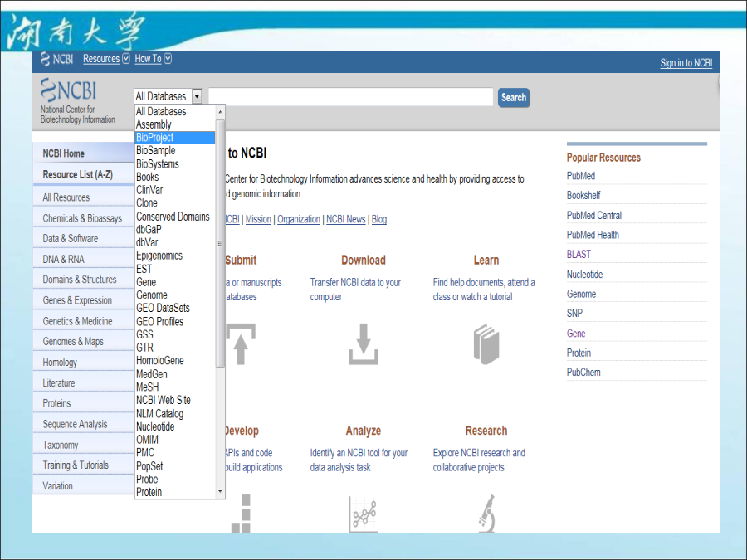
Task: Click the Analyze chart icon
Action: tap(363, 514)
